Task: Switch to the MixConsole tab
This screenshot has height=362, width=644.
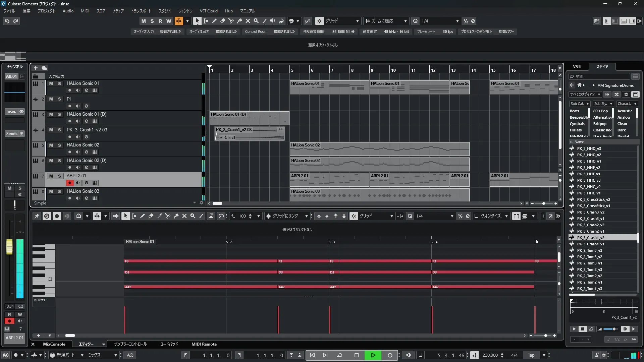Action: (54, 344)
